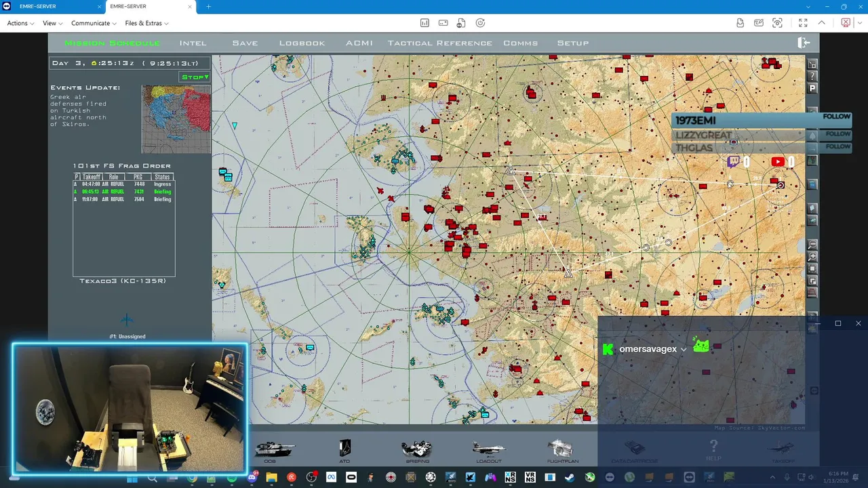Click the webcam overlay feed

130,408
